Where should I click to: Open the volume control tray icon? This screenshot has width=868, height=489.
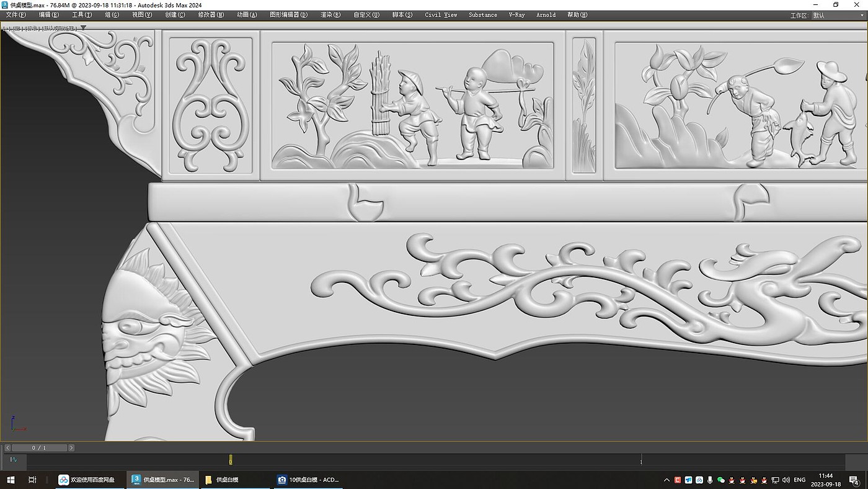(786, 480)
